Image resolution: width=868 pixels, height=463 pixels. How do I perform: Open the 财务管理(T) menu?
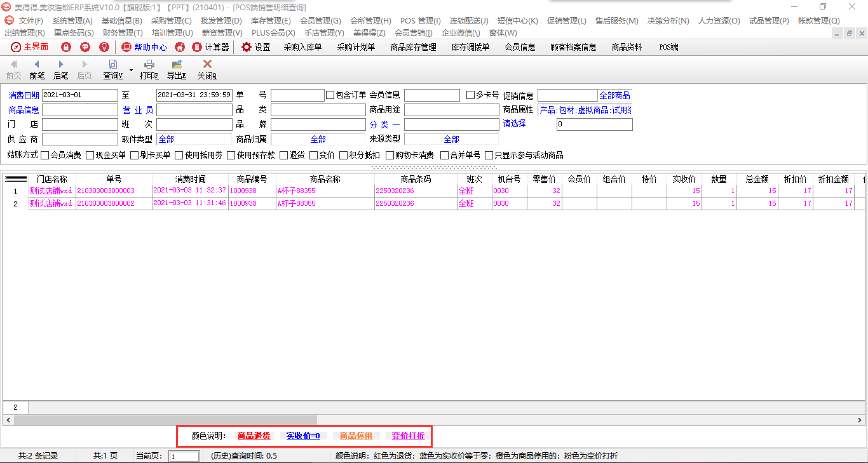pyautogui.click(x=123, y=32)
